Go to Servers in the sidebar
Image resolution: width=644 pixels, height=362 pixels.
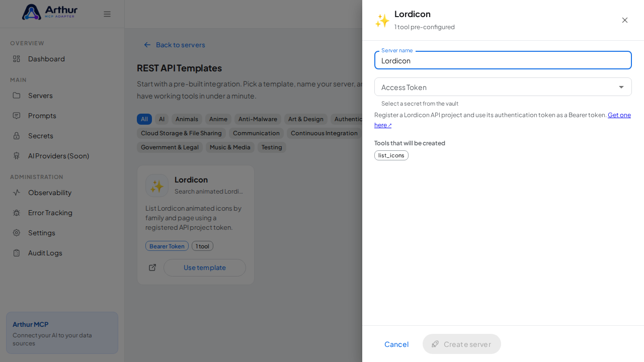click(x=62, y=96)
